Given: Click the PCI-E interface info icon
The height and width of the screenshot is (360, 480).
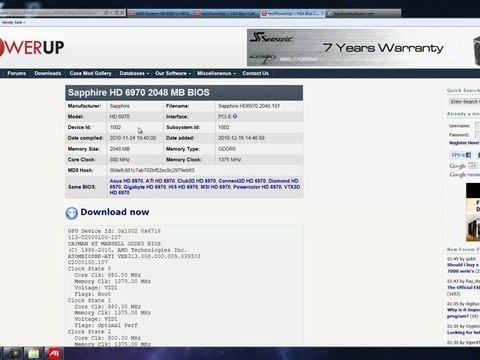Looking at the screenshot, I should pyautogui.click(x=235, y=116).
